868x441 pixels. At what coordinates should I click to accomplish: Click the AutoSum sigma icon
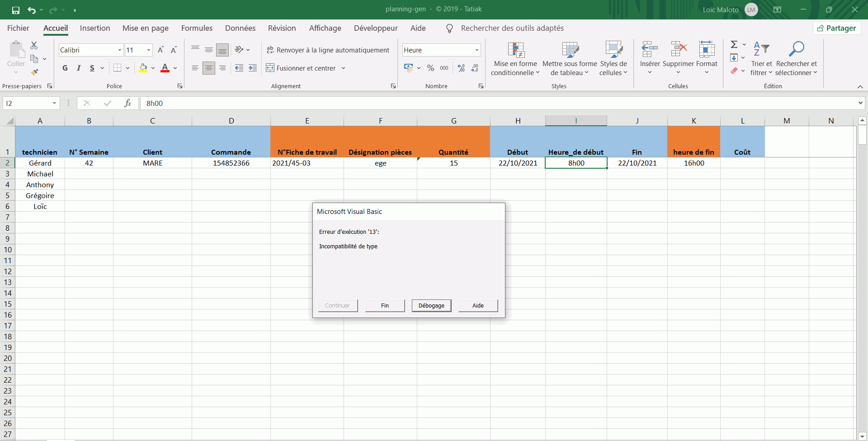click(734, 44)
